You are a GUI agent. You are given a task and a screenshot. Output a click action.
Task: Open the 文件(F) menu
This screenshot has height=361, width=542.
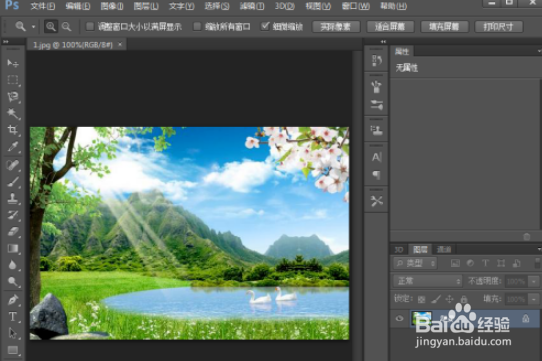coord(43,6)
